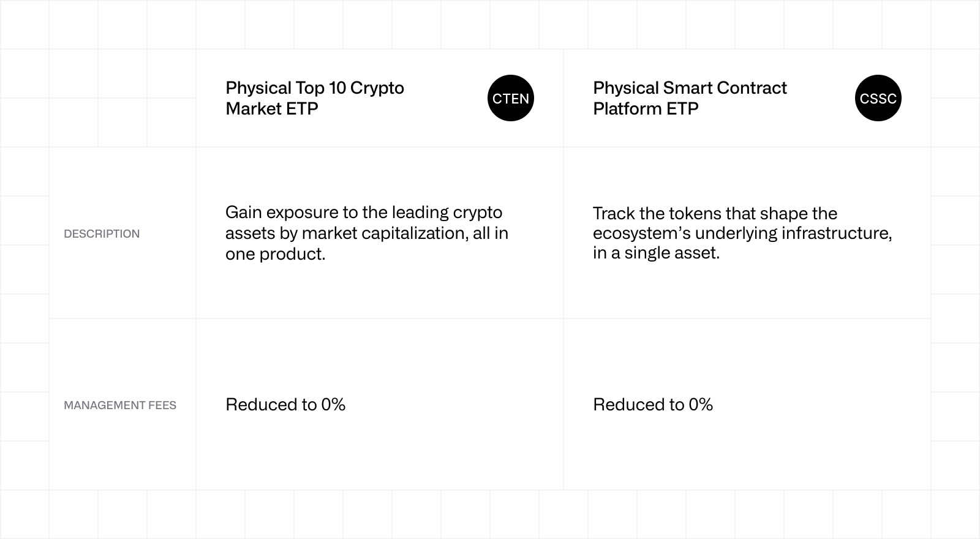Click the 0% value in the CSSC column
Viewport: 980px width, 539px height.
(x=701, y=405)
